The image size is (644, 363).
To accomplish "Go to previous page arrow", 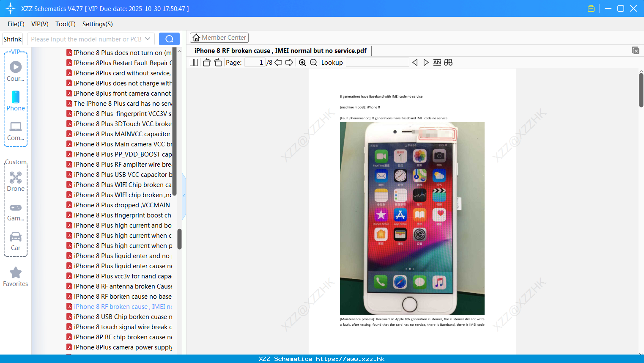I will pyautogui.click(x=278, y=63).
